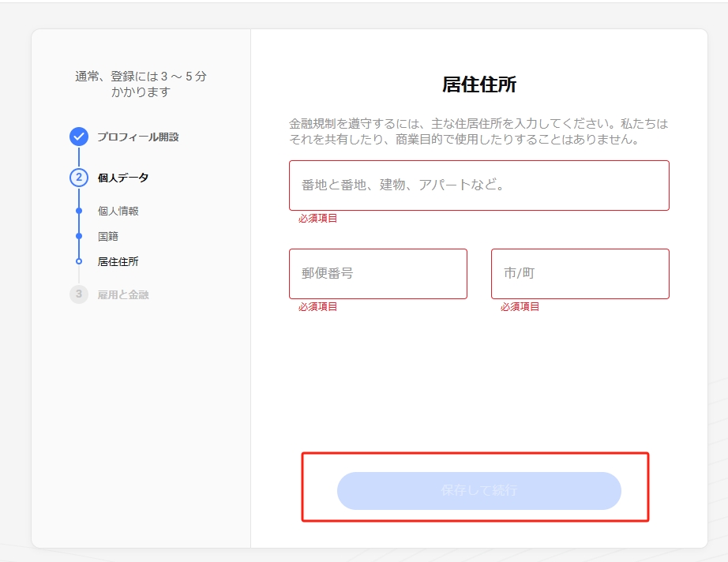Click the 必須項目 error under 郵便番号
The height and width of the screenshot is (562, 728).
317,307
